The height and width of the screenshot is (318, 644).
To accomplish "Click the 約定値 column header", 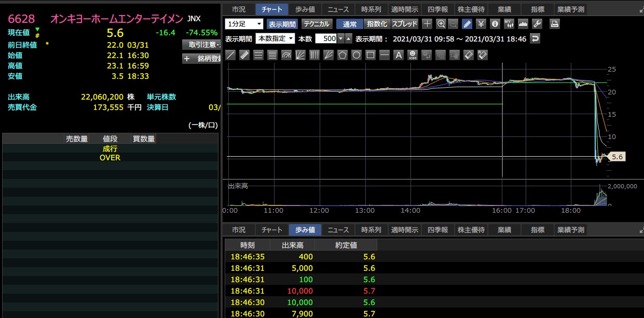I will [x=346, y=245].
